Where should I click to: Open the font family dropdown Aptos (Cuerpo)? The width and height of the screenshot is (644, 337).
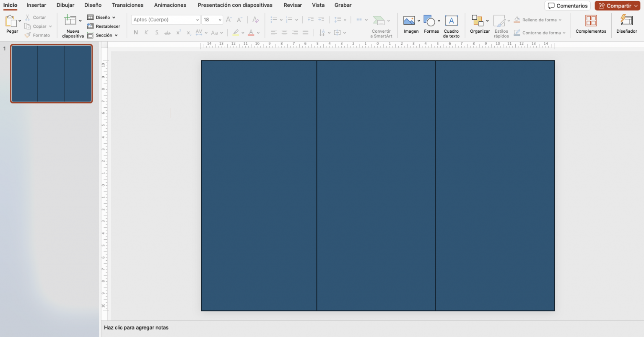tap(165, 19)
